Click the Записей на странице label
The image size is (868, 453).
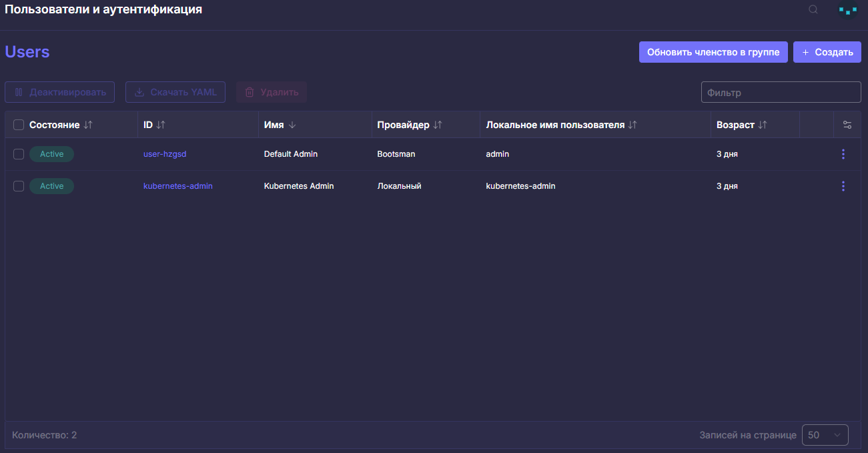point(748,435)
